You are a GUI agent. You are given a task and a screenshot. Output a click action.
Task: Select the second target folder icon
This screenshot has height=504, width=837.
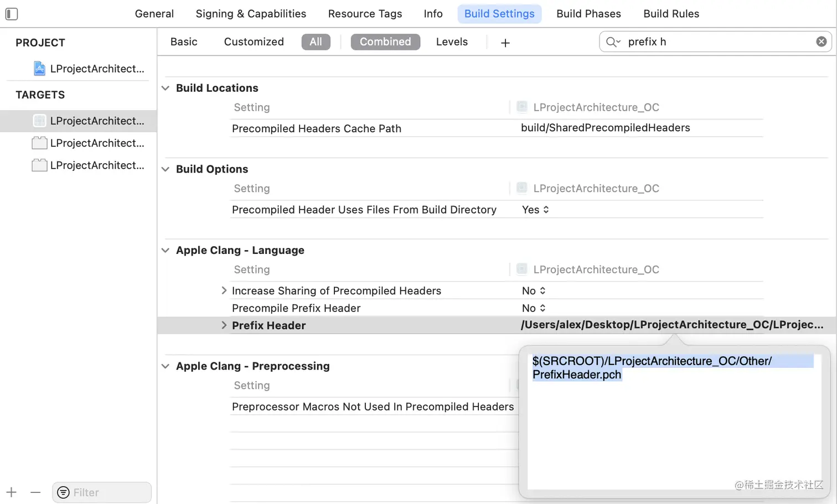point(39,143)
